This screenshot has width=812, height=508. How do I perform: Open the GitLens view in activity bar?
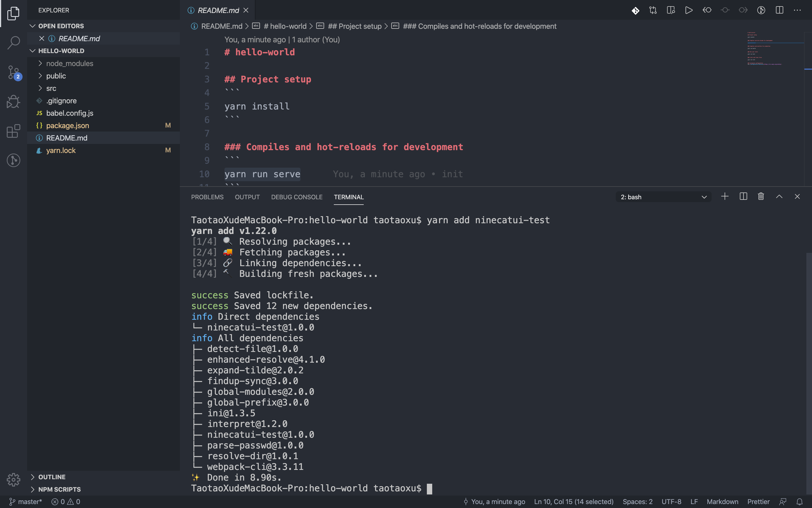14,160
